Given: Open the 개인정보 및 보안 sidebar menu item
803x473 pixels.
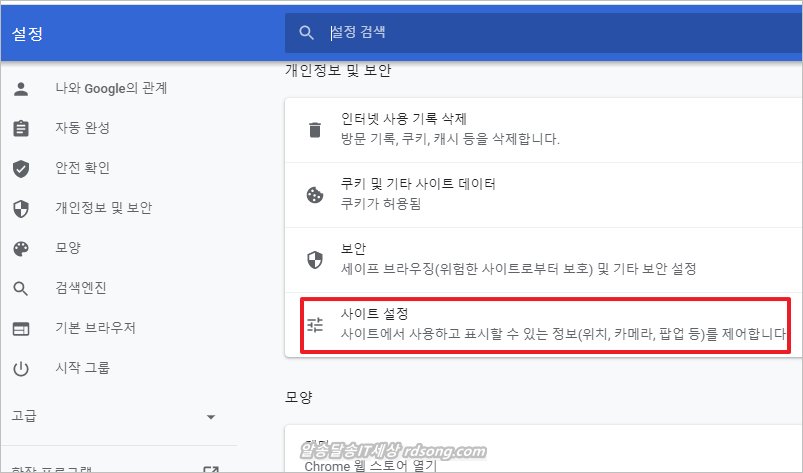Looking at the screenshot, I should coord(103,208).
